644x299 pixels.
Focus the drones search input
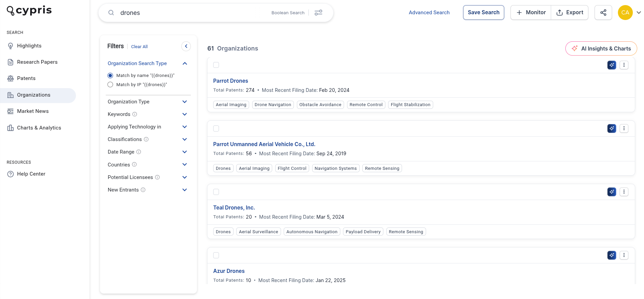[193, 13]
